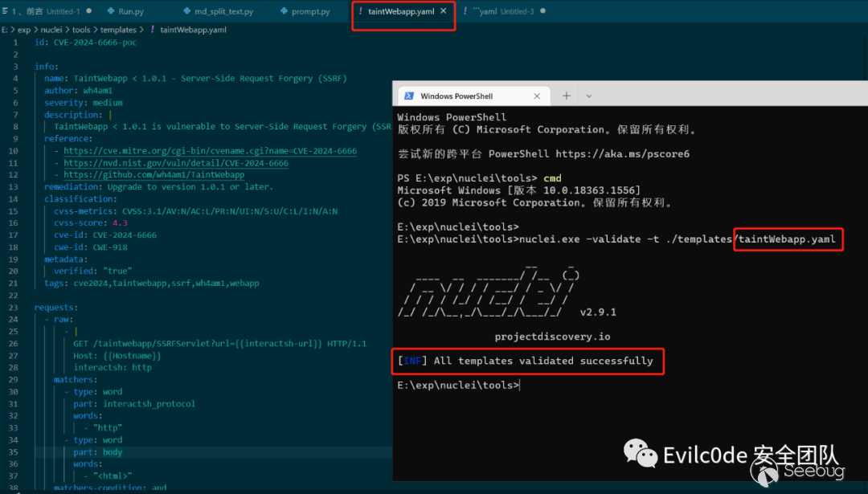This screenshot has height=494, width=868.
Task: Click the 'cwe-id: CWE-918' line
Action: point(90,247)
